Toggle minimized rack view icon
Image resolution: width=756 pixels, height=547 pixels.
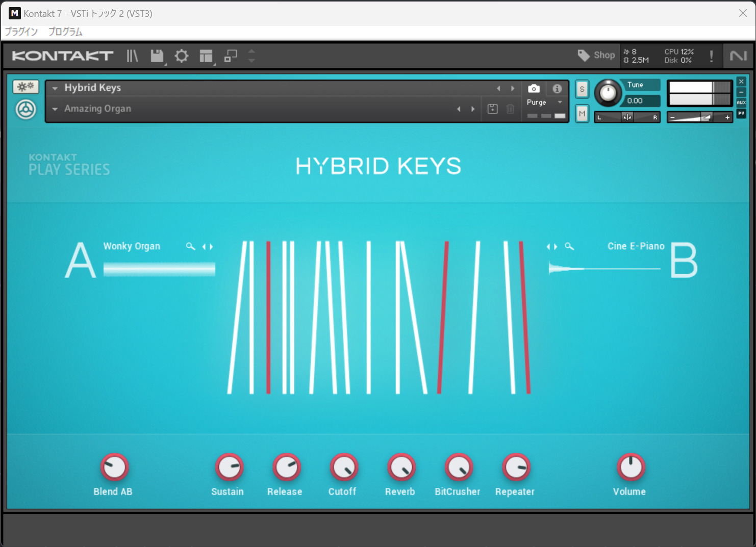pyautogui.click(x=231, y=56)
